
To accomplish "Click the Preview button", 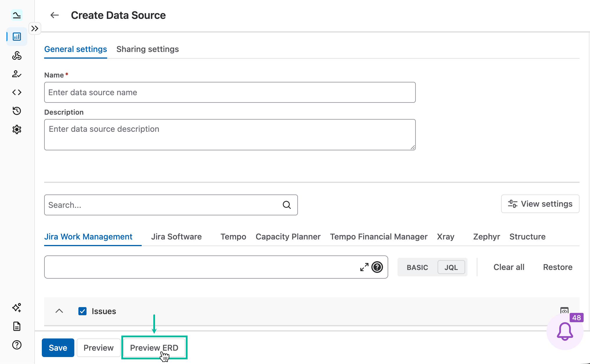I will coord(98,348).
